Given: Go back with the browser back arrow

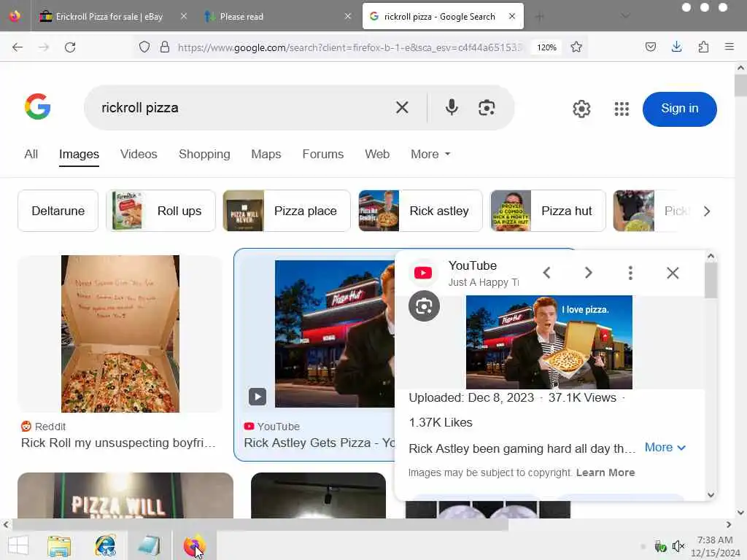Looking at the screenshot, I should [x=18, y=47].
